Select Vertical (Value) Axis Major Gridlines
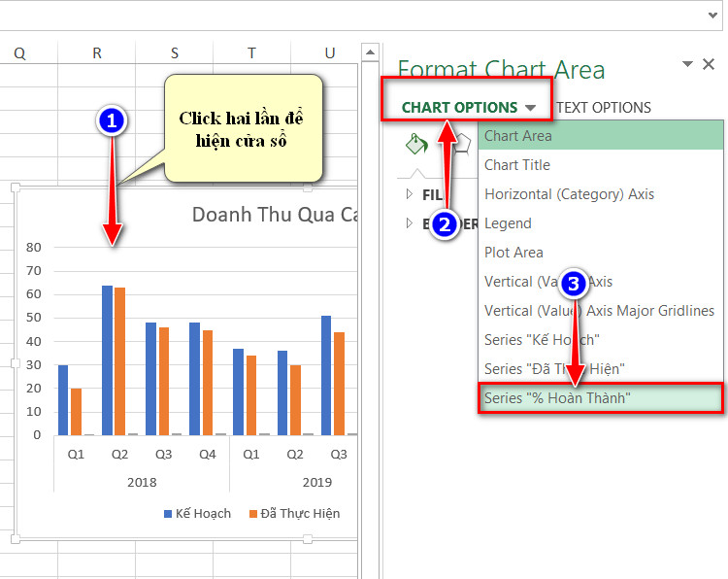This screenshot has width=728, height=579. 600,311
